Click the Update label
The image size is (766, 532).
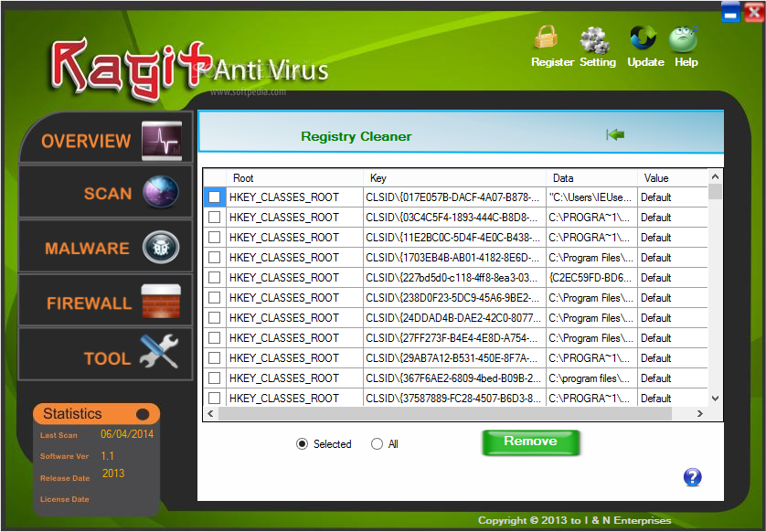[x=645, y=62]
